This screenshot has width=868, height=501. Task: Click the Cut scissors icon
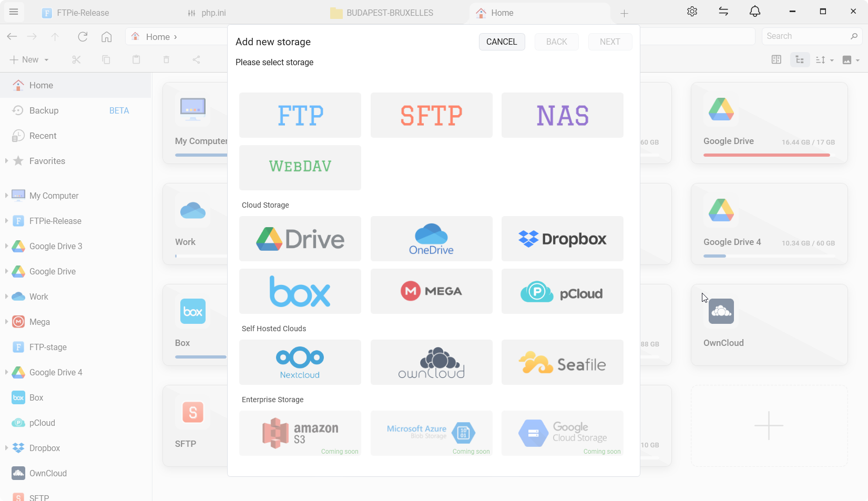[76, 60]
